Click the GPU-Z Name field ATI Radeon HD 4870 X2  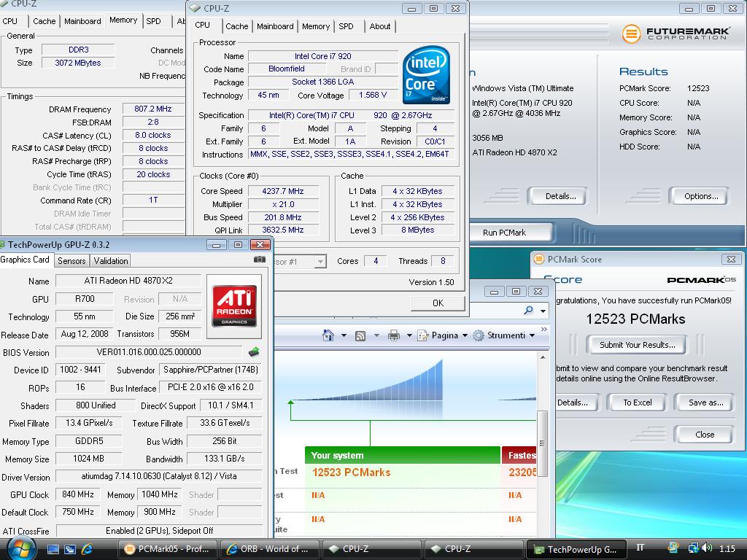click(128, 281)
